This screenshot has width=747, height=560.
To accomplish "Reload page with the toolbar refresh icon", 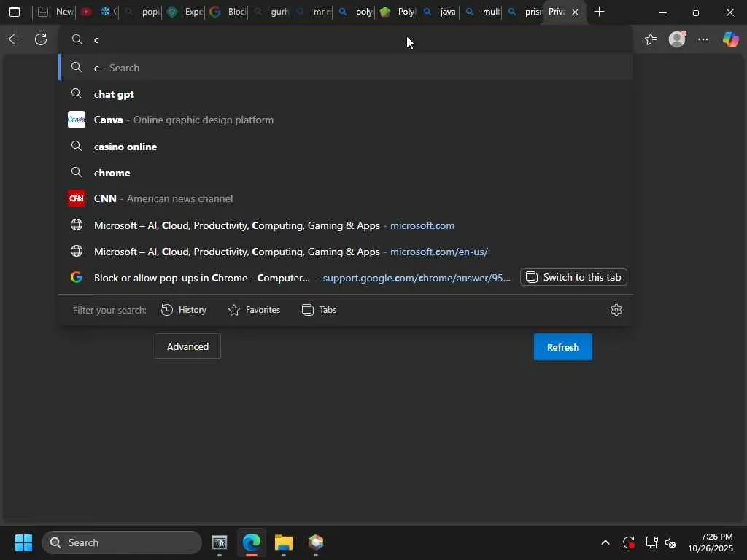I will point(41,39).
